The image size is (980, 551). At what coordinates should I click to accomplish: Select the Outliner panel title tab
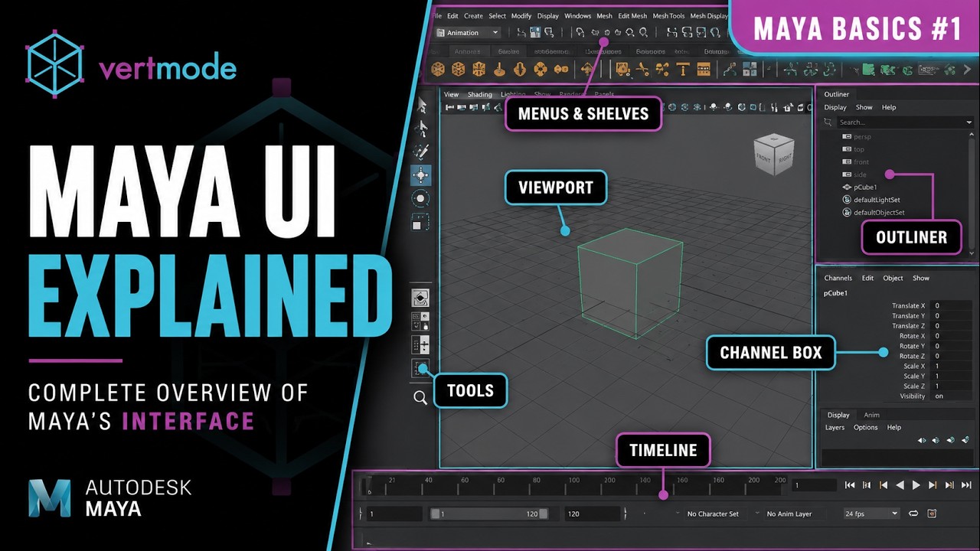[x=837, y=95]
